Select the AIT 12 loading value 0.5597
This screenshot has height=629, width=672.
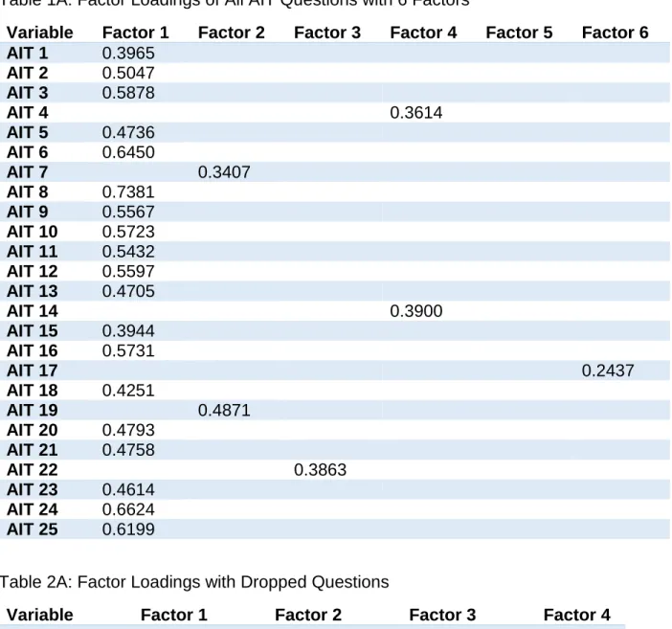click(128, 271)
